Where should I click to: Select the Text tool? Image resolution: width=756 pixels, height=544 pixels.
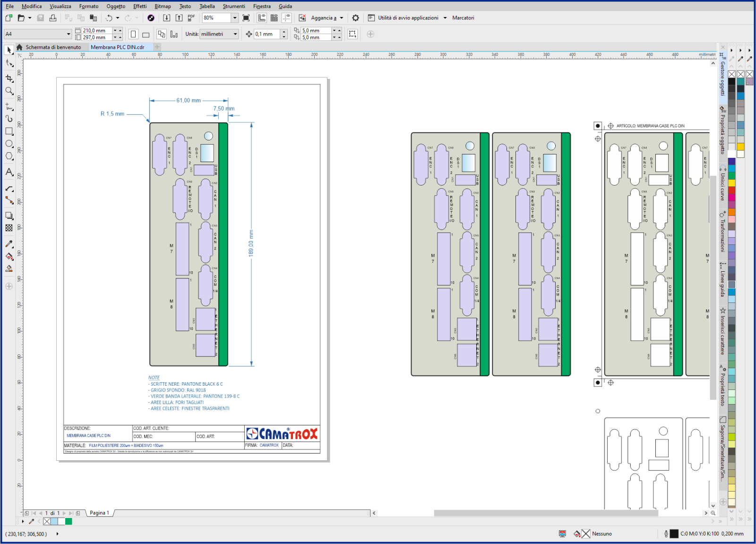tap(9, 172)
